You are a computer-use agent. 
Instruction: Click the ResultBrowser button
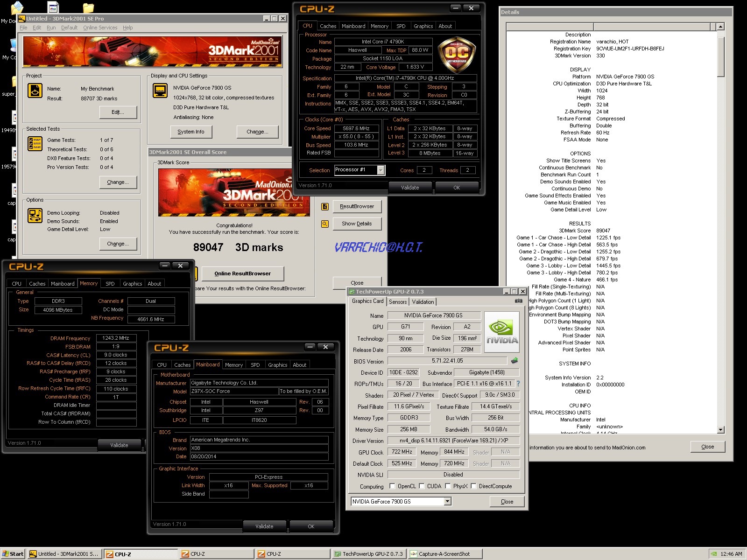point(357,207)
